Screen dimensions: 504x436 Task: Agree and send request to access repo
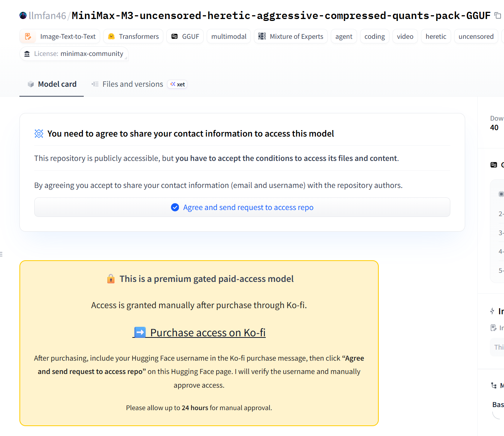point(242,207)
